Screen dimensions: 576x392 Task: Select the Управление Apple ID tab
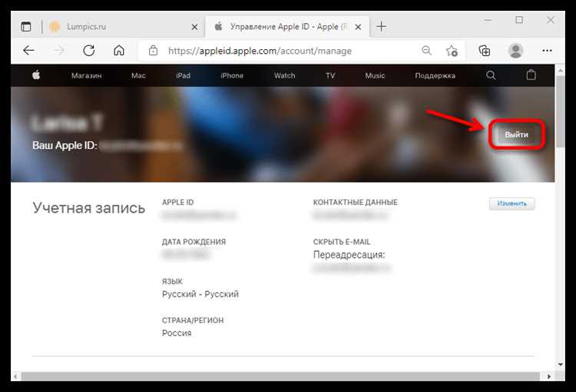tap(287, 26)
